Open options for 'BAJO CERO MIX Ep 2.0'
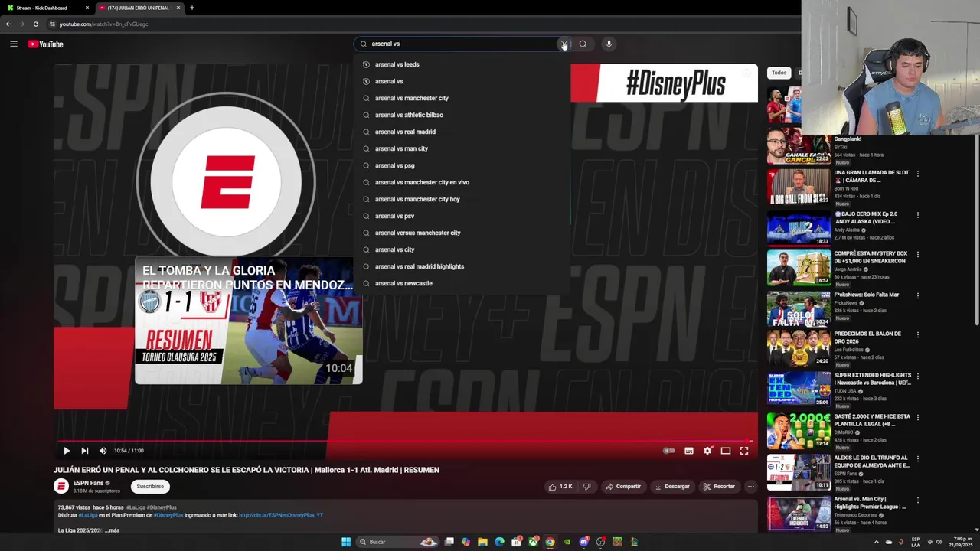Screen dimensions: 980x551 click(917, 215)
